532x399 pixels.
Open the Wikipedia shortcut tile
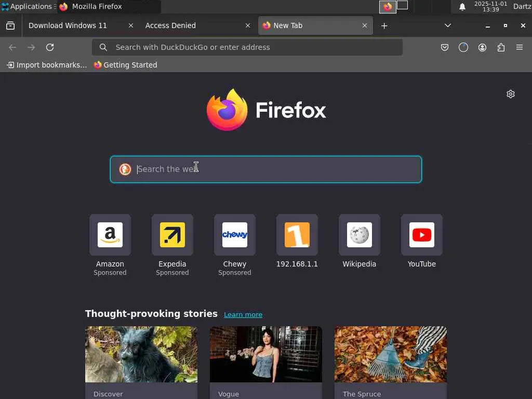[360, 235]
